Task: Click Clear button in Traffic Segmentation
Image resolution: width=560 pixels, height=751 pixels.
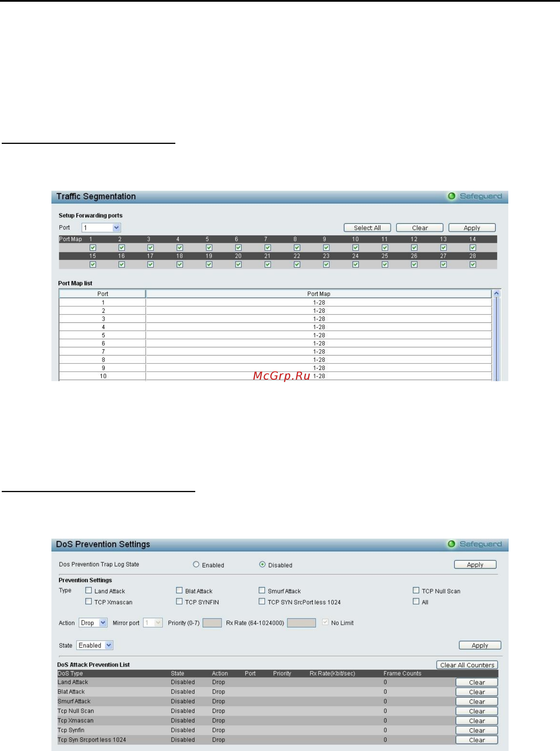Action: click(420, 228)
